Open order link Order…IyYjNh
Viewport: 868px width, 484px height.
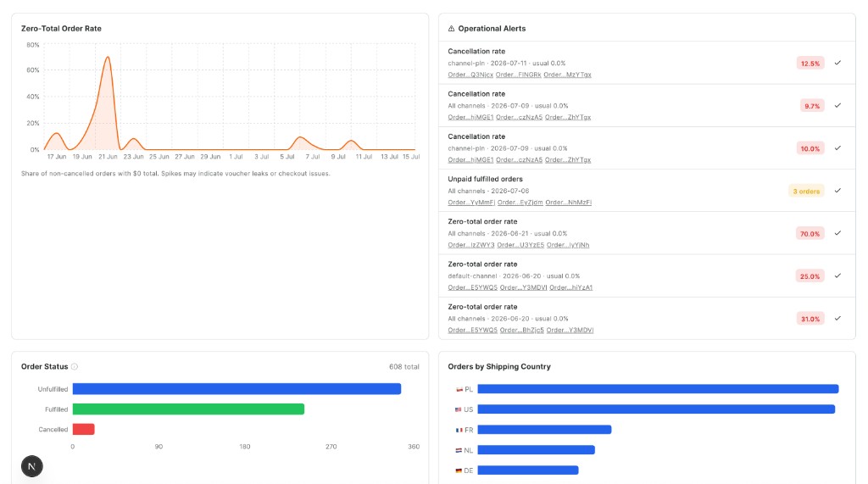tap(568, 245)
